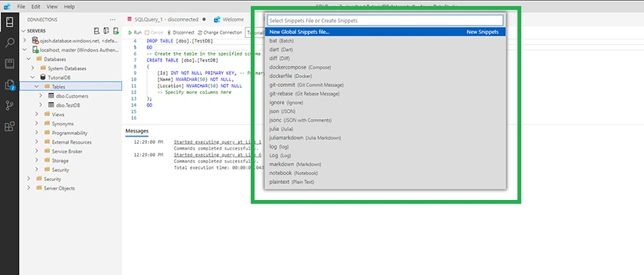Expand the Views folder
Screen dimensions: 644x275
pos(36,114)
